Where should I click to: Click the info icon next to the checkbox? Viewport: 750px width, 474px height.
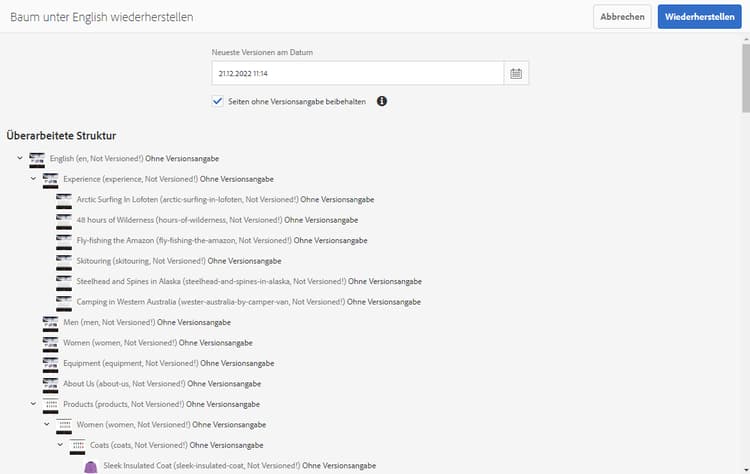click(x=382, y=101)
